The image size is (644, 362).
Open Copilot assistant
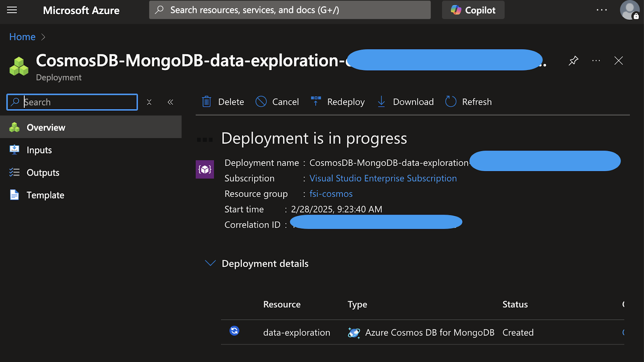pyautogui.click(x=473, y=10)
